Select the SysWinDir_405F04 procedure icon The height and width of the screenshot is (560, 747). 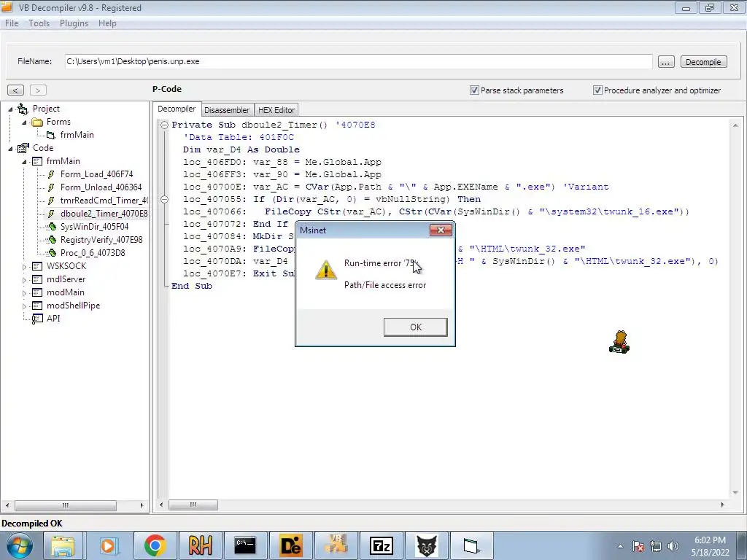[52, 227]
